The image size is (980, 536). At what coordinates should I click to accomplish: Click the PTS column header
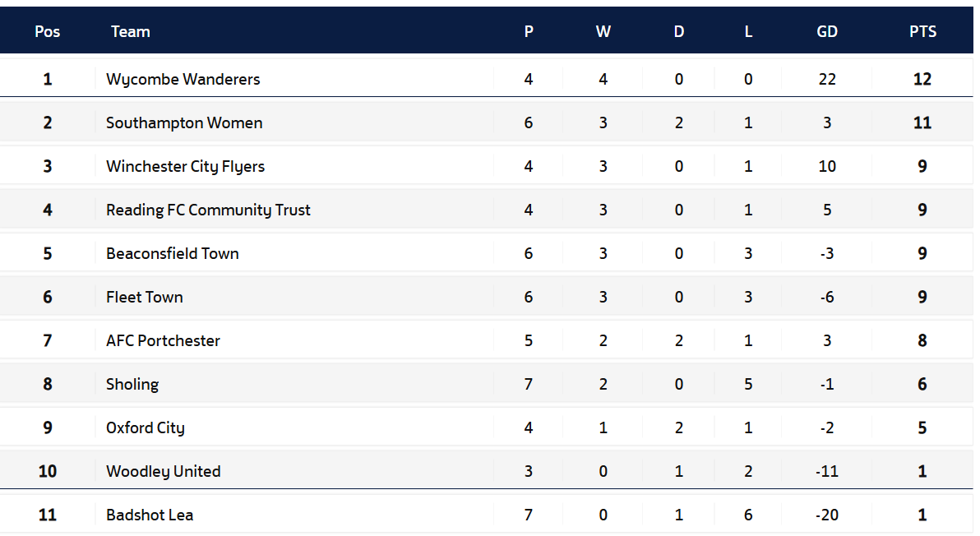pyautogui.click(x=922, y=32)
